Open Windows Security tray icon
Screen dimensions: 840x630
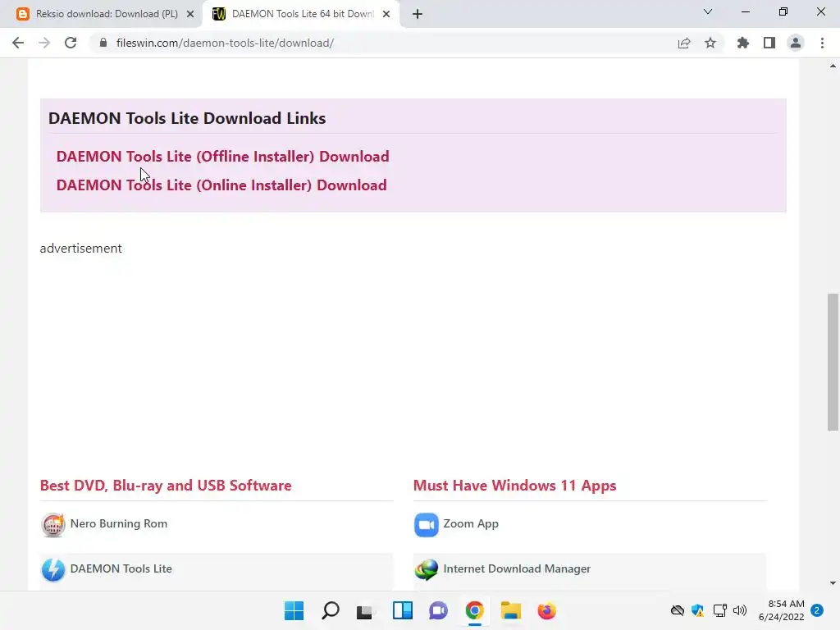point(697,610)
